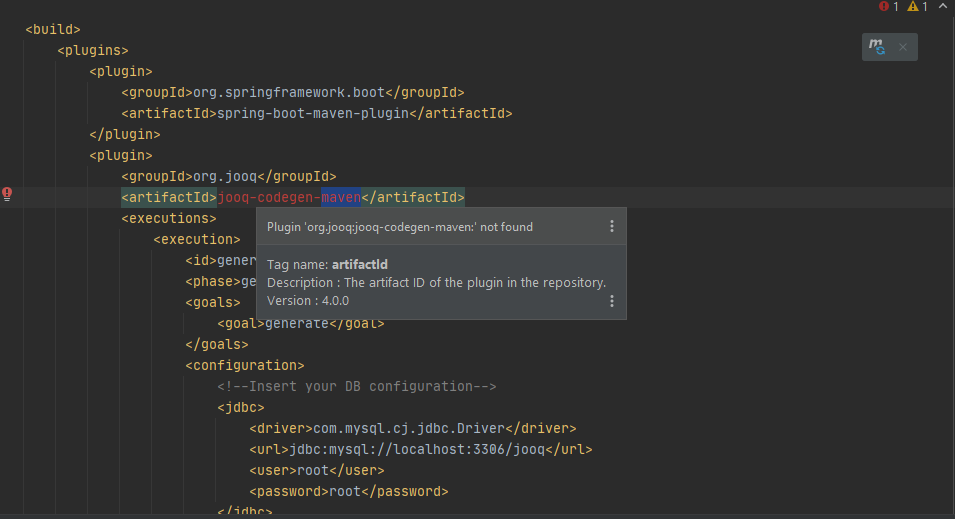Click the opening <goals> tag

click(x=213, y=302)
